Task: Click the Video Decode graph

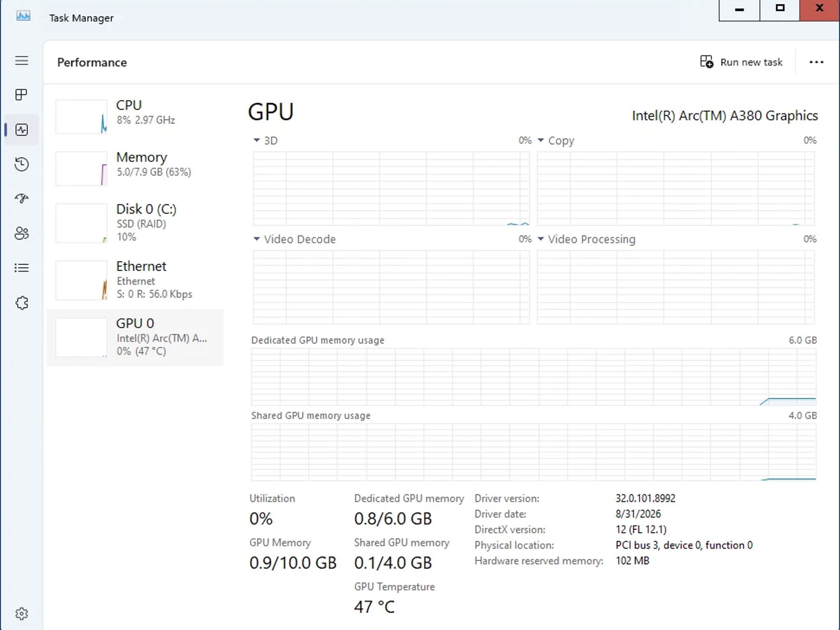Action: [391, 287]
